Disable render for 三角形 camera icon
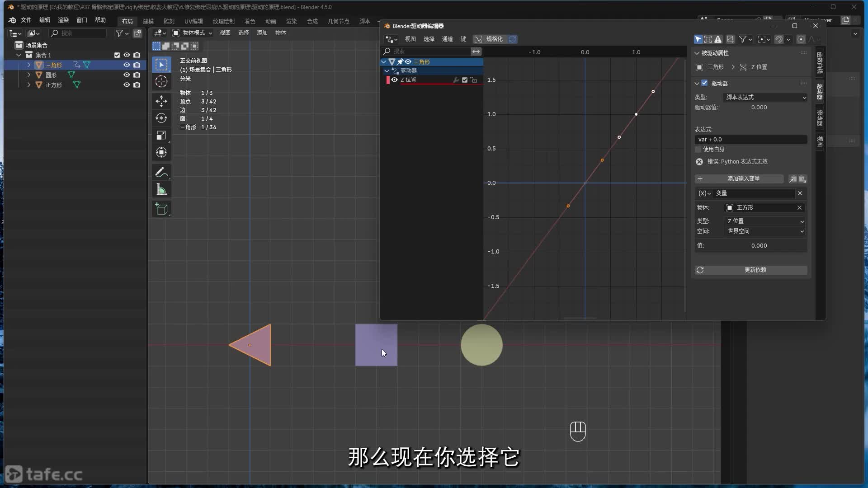Image resolution: width=868 pixels, height=488 pixels. click(x=137, y=65)
